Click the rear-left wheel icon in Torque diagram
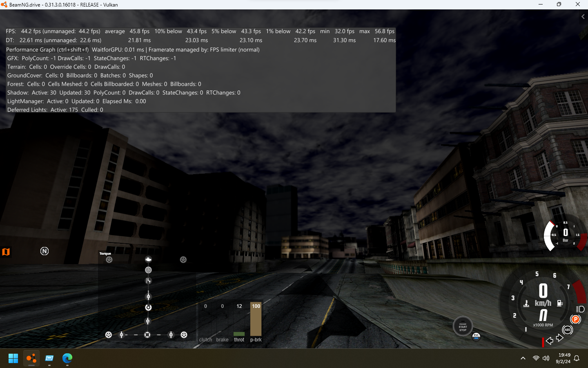 tap(109, 335)
